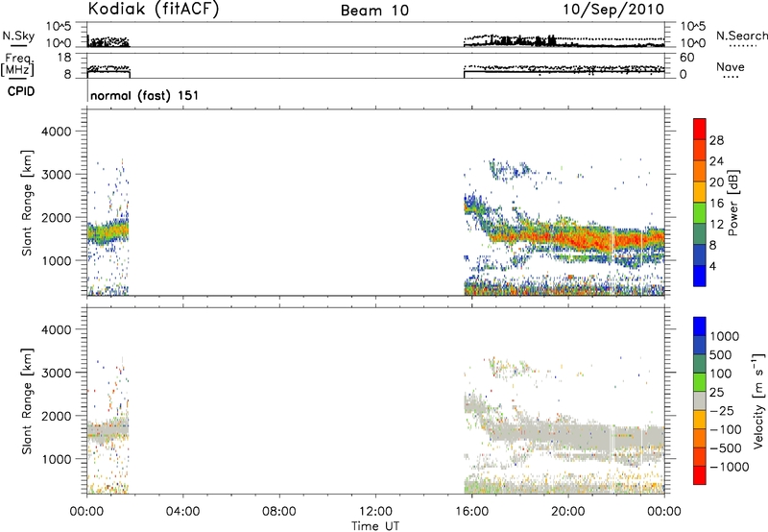This screenshot has height=532, width=768.
Task: Select the 'N.Sky' legend label
Action: pyautogui.click(x=18, y=36)
